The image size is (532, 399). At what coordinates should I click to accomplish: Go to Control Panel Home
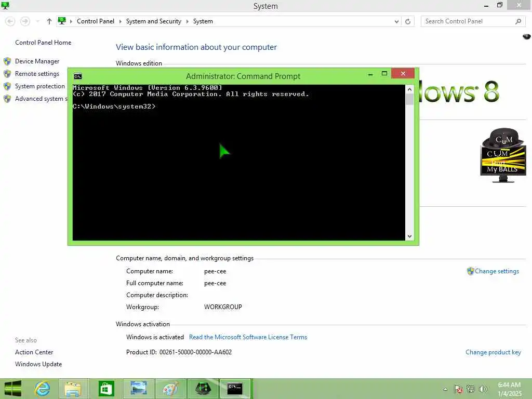43,43
